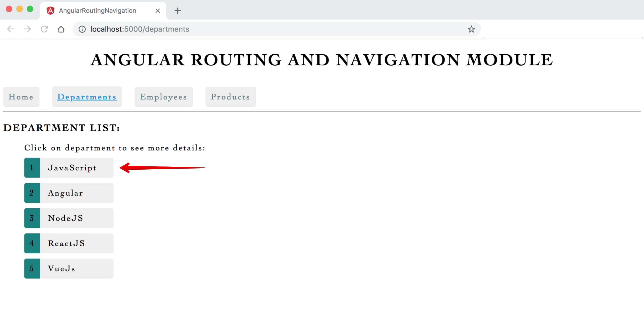
Task: Reload the page with the refresh icon
Action: [44, 29]
